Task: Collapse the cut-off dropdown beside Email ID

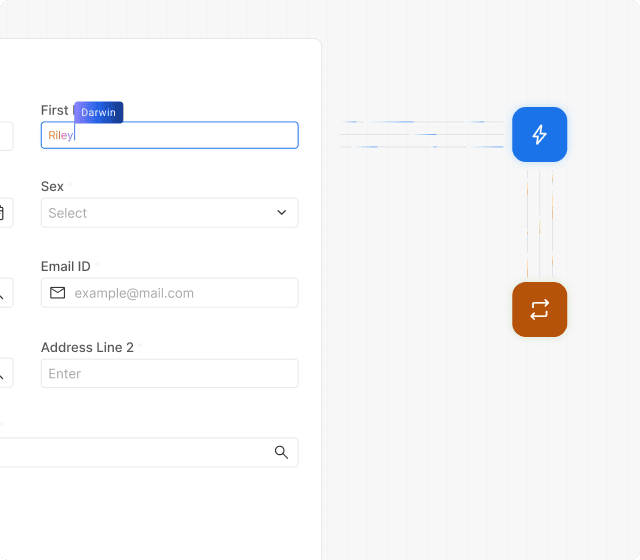Action: tap(3, 294)
